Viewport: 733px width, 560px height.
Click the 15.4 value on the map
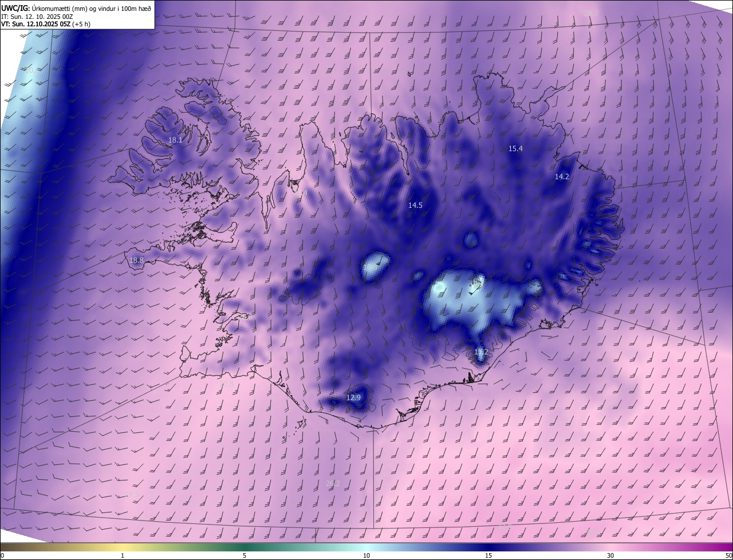(515, 148)
